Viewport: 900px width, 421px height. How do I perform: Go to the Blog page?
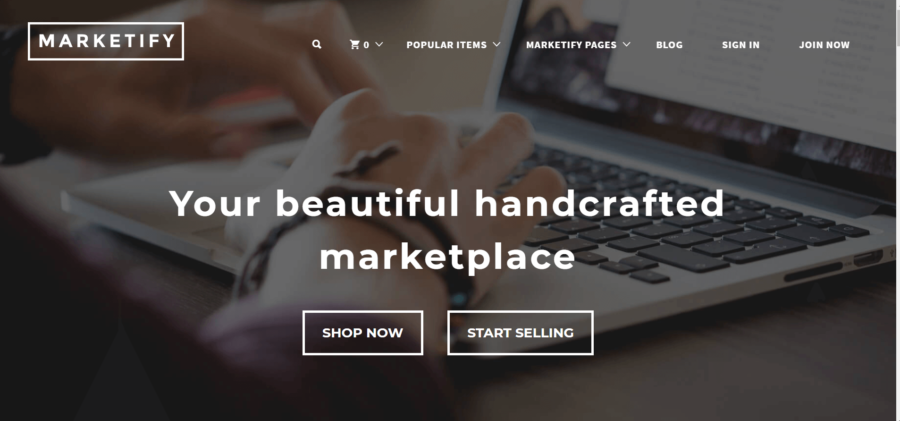(669, 45)
